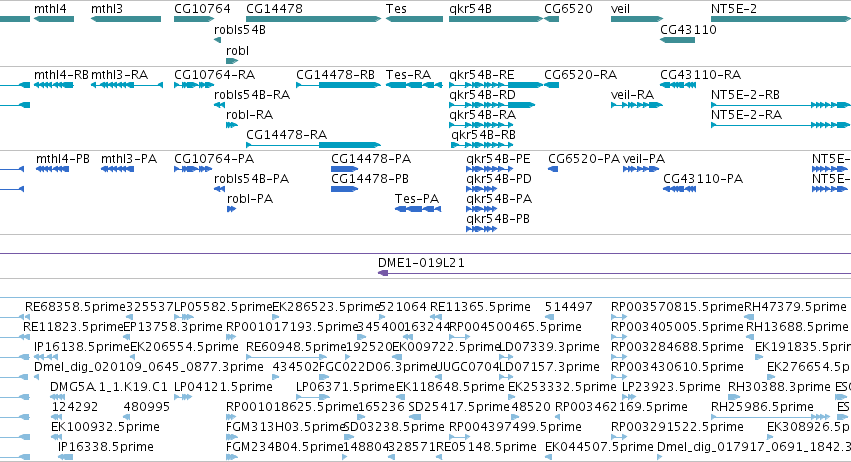This screenshot has width=851, height=462.
Task: Select EST label LP05582.5prime
Action: point(223,307)
